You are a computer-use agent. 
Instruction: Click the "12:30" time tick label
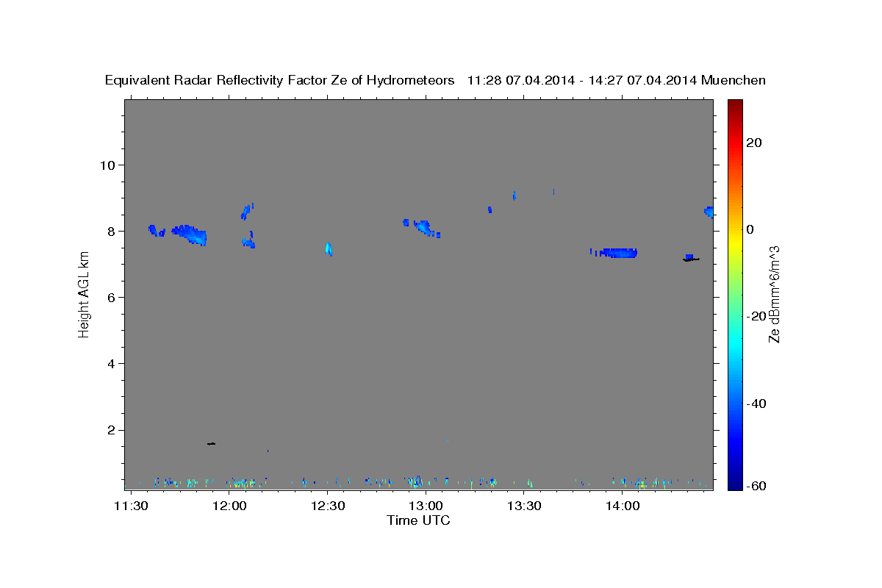click(329, 506)
